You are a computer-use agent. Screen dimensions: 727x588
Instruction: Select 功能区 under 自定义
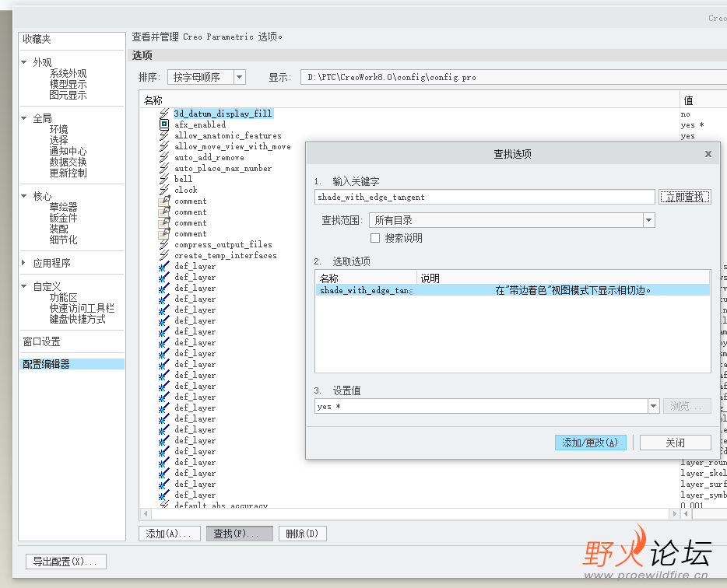point(64,297)
